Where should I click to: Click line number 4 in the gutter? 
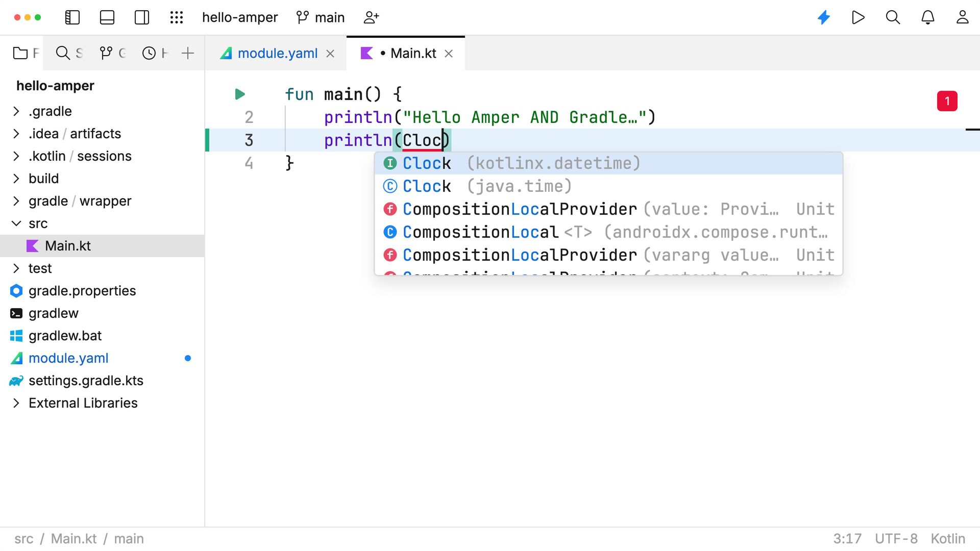click(249, 163)
